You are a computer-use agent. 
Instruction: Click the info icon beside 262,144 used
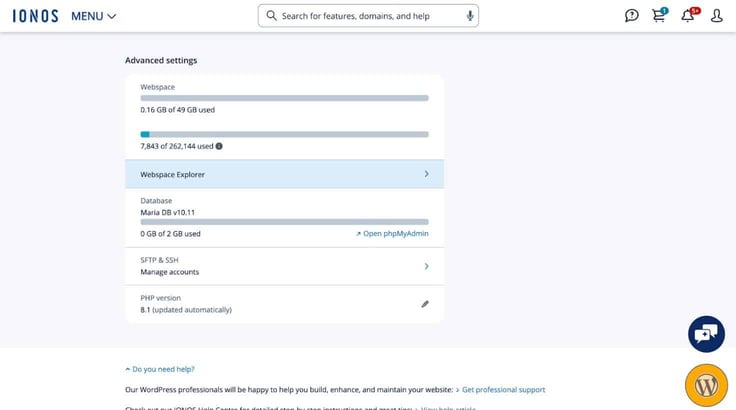[219, 146]
